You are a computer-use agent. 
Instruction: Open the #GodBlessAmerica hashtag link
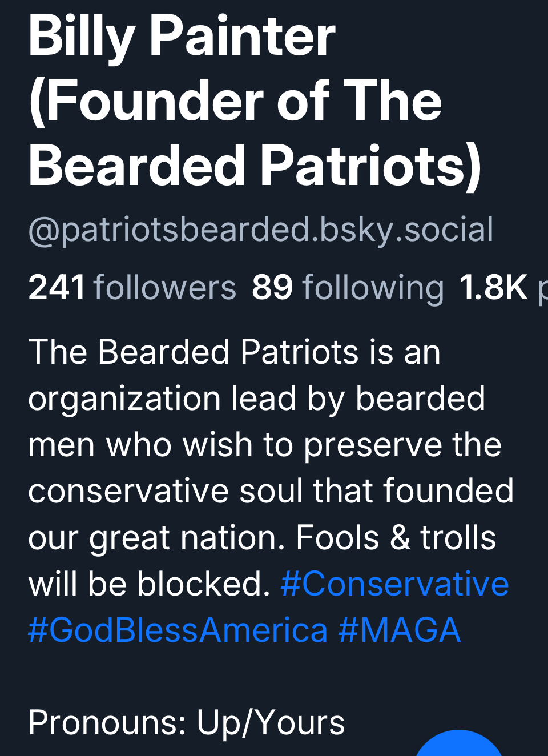point(178,630)
